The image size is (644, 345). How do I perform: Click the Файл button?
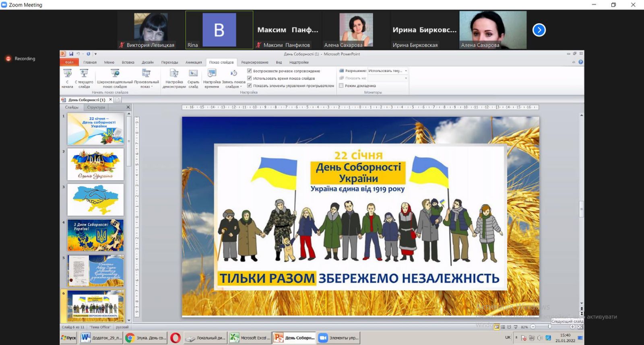(x=69, y=62)
